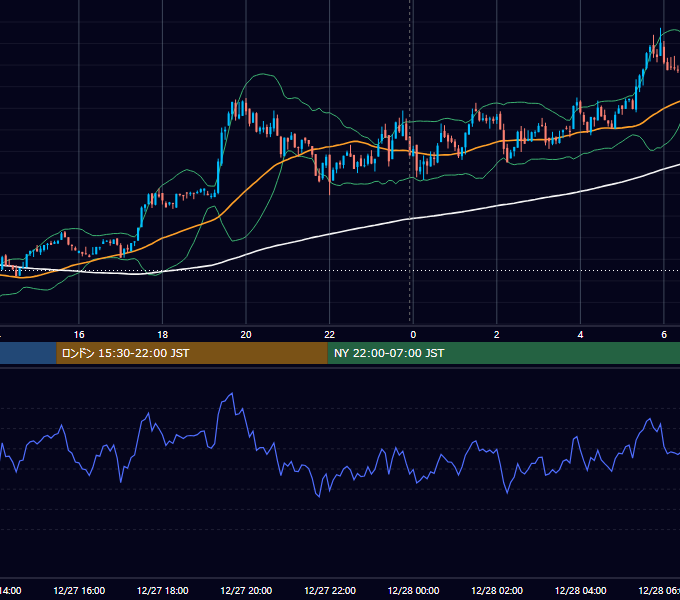This screenshot has height=600, width=680.
Task: Click the hour 6 axis label
Action: click(x=664, y=335)
